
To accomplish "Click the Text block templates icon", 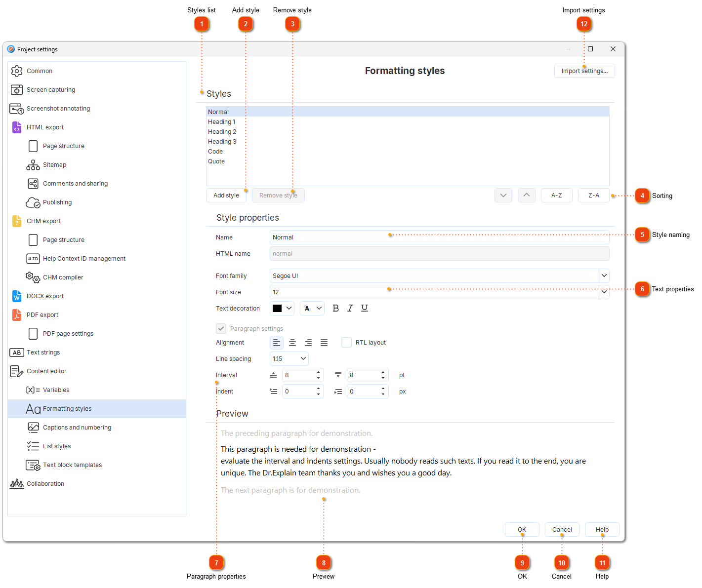I will (33, 465).
